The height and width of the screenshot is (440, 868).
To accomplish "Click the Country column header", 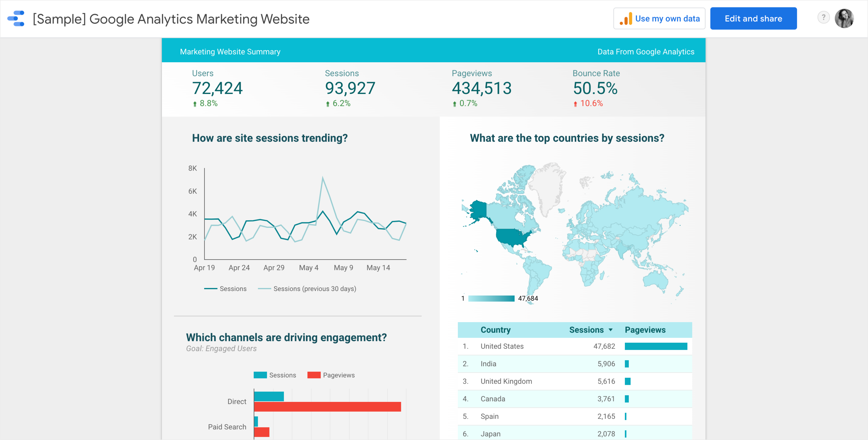I will pos(495,330).
